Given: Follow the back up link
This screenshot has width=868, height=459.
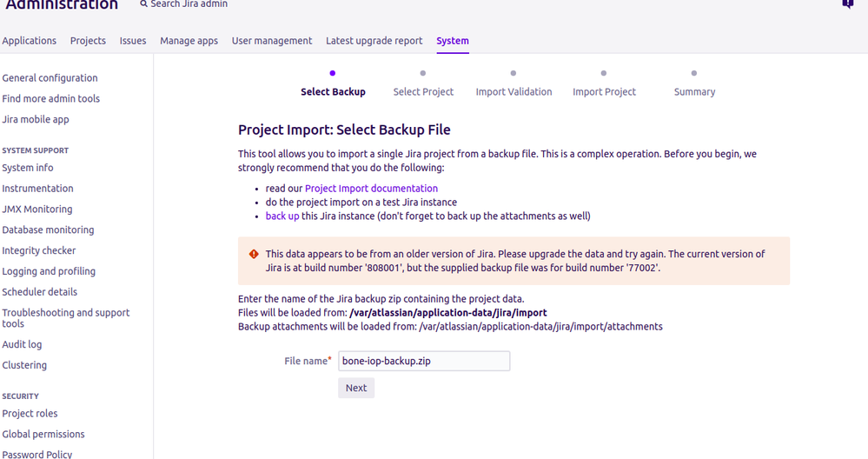Looking at the screenshot, I should pyautogui.click(x=282, y=216).
